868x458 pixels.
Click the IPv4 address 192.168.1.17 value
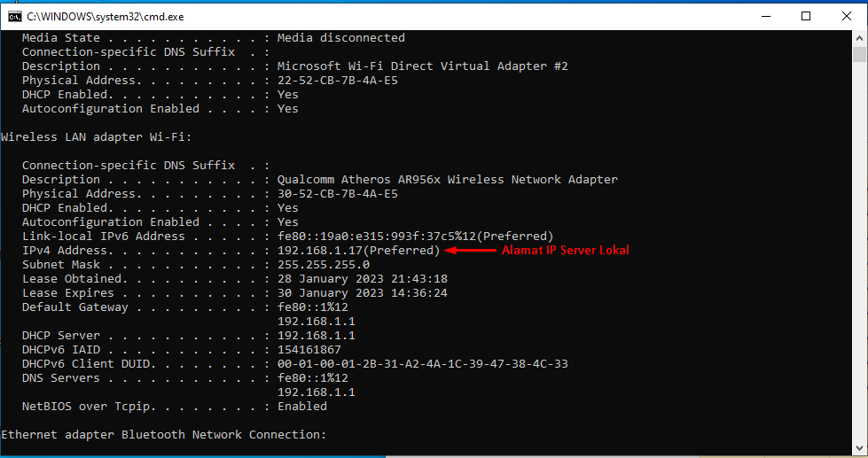tap(319, 250)
